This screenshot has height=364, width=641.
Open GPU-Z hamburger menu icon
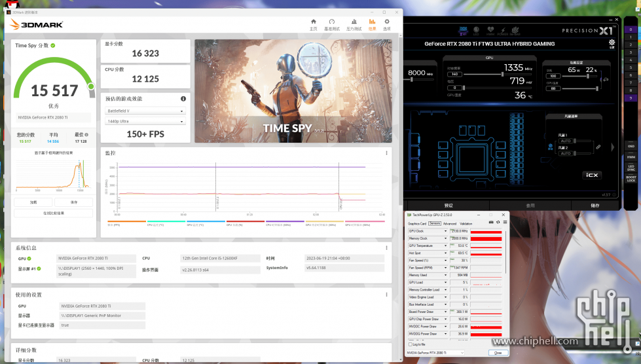click(x=505, y=222)
